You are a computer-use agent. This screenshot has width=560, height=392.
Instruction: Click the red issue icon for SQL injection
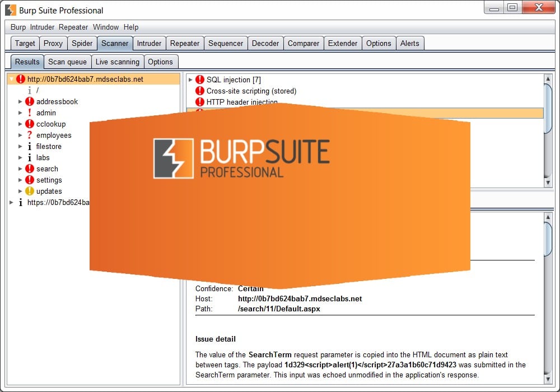coord(200,80)
